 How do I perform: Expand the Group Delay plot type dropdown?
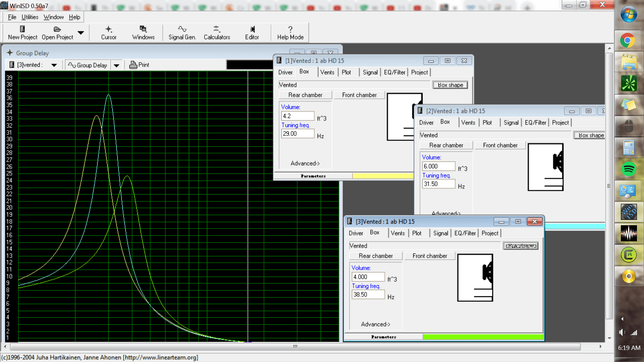116,65
